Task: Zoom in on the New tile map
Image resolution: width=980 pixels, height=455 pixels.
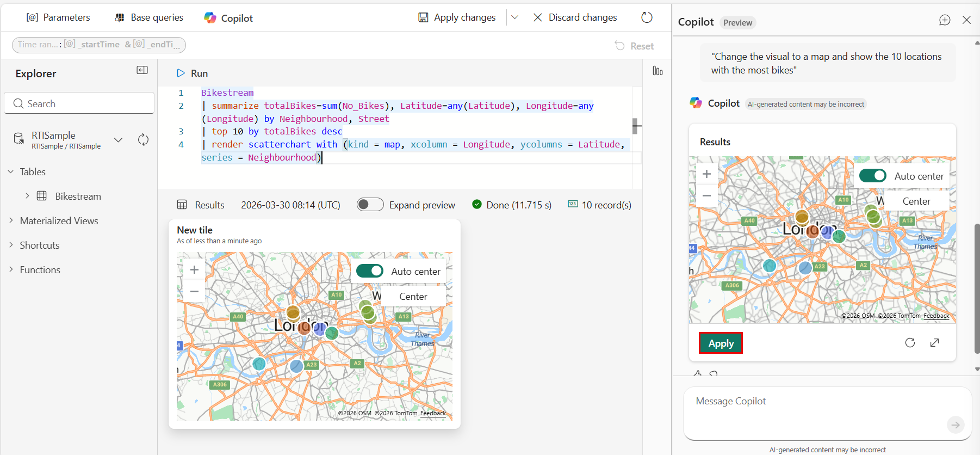Action: tap(194, 270)
